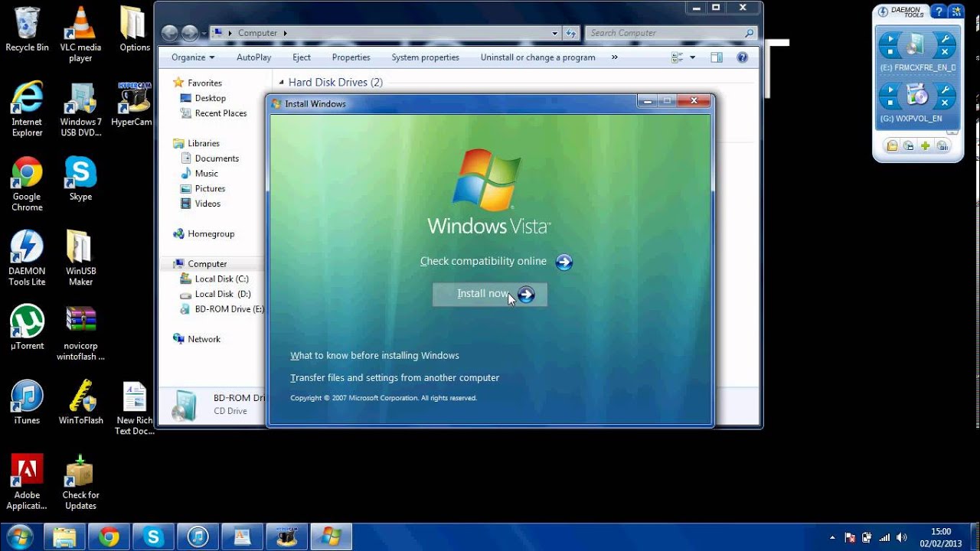Click Properties in Explorer toolbar
The height and width of the screenshot is (551, 980).
click(x=351, y=57)
